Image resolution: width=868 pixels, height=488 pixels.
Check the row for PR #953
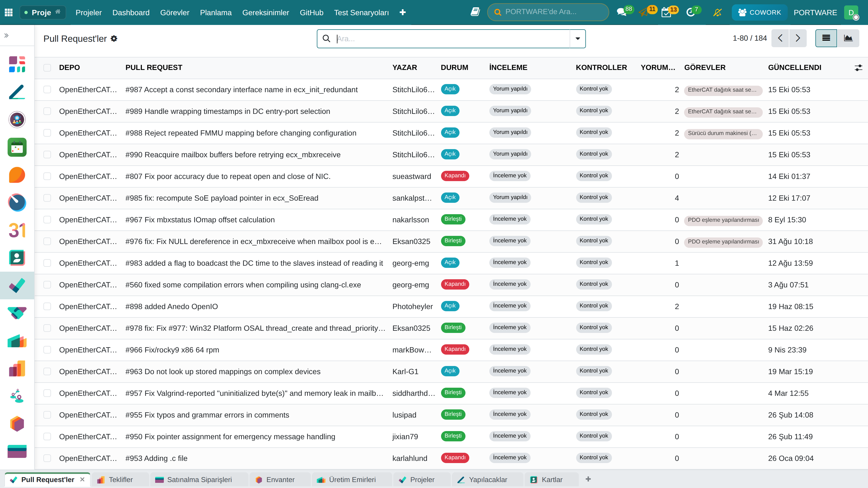pyautogui.click(x=47, y=458)
